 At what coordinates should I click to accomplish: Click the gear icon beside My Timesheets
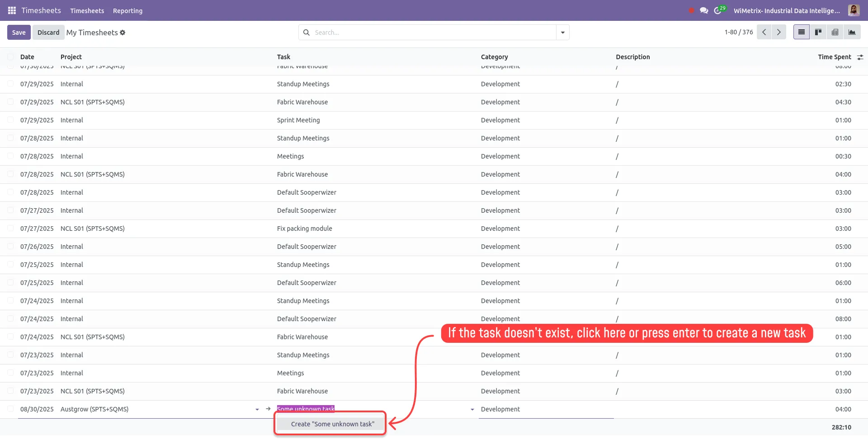pos(123,33)
